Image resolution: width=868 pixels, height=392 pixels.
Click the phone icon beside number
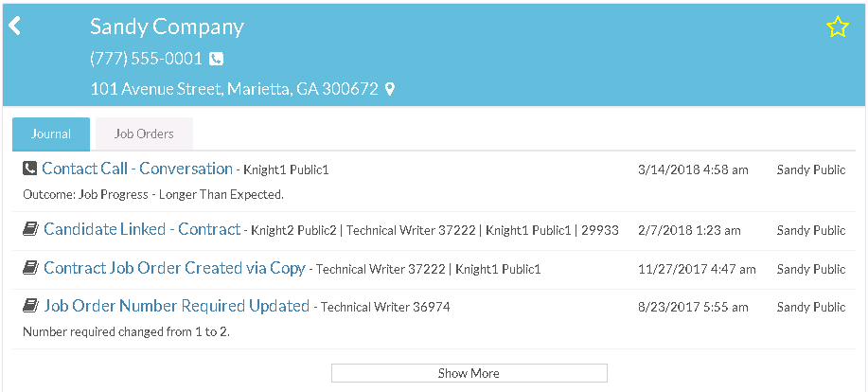[216, 59]
